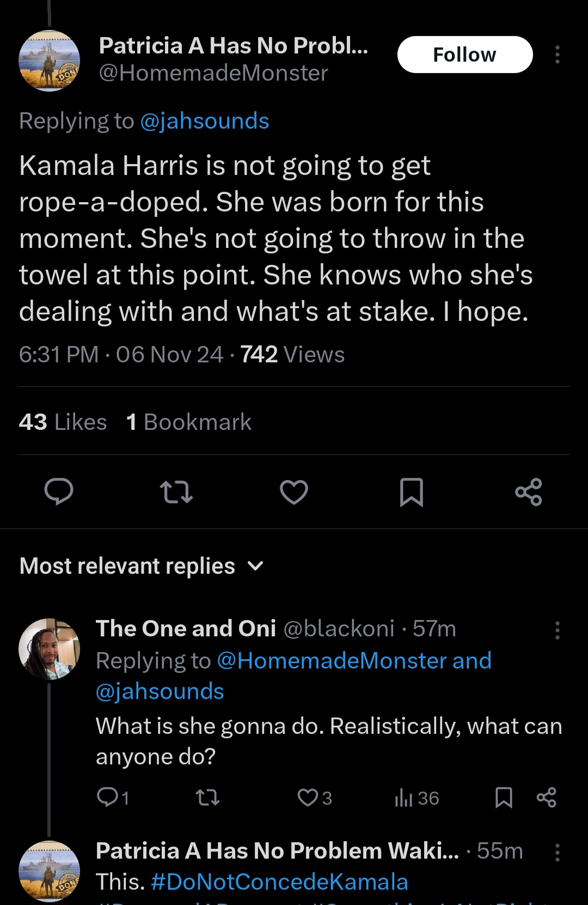588x905 pixels.
Task: View the 43 Likes list
Action: coord(63,422)
